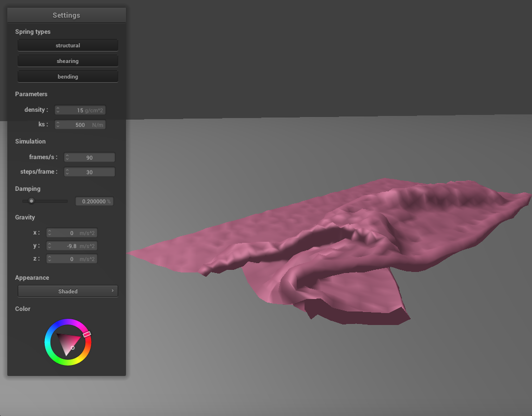Click the hue marker on the color ring
532x416 pixels.
pos(87,334)
